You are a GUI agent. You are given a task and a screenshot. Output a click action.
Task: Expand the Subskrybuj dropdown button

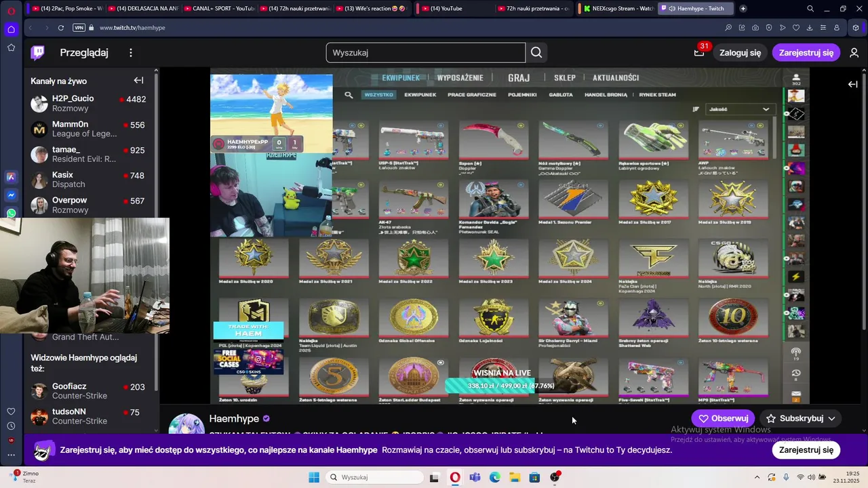[x=800, y=418]
